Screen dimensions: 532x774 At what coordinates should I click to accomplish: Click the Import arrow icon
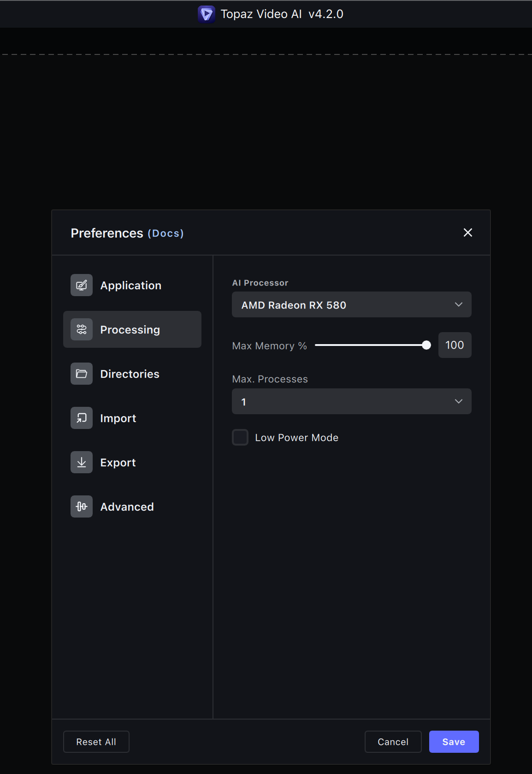coord(82,418)
